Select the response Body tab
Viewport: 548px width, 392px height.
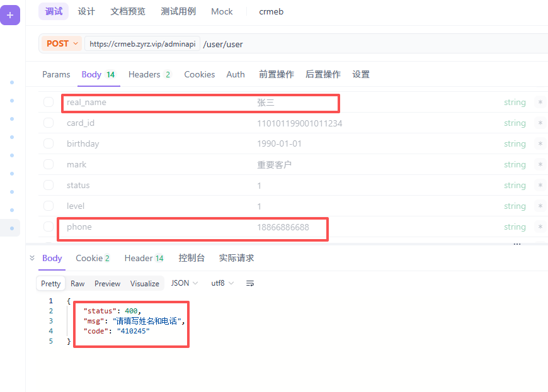click(52, 258)
